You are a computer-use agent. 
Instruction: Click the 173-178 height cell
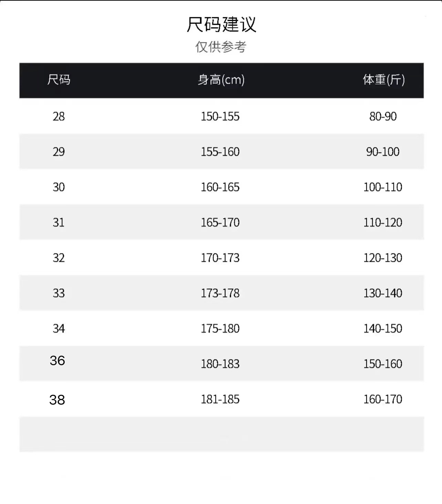click(220, 293)
